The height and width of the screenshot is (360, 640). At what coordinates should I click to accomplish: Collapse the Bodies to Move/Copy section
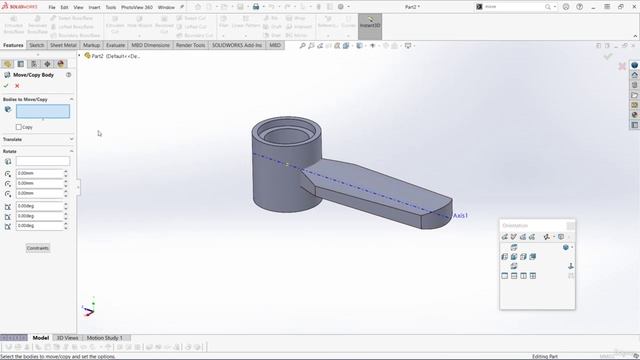click(71, 99)
